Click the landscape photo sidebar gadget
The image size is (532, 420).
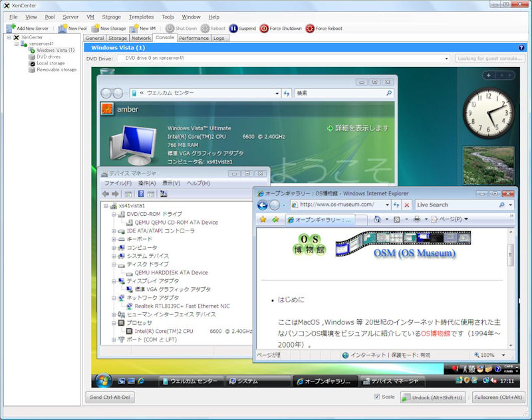click(x=489, y=165)
